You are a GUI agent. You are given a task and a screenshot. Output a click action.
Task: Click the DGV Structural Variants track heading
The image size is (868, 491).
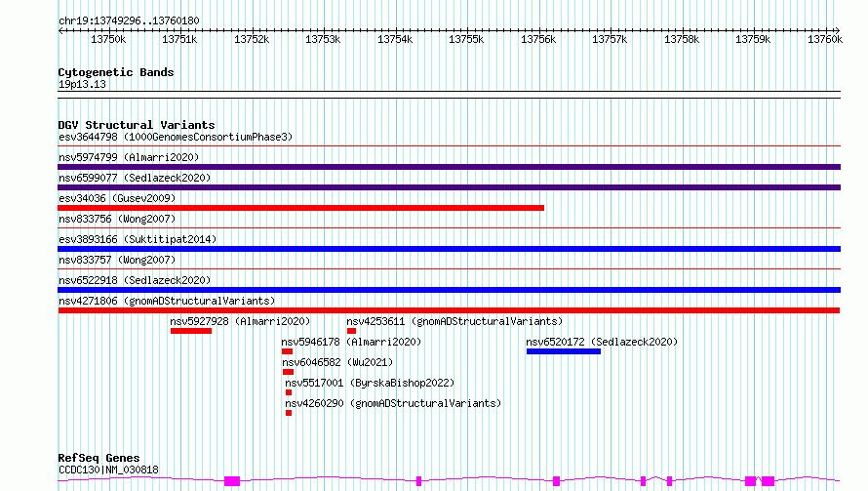pos(137,125)
